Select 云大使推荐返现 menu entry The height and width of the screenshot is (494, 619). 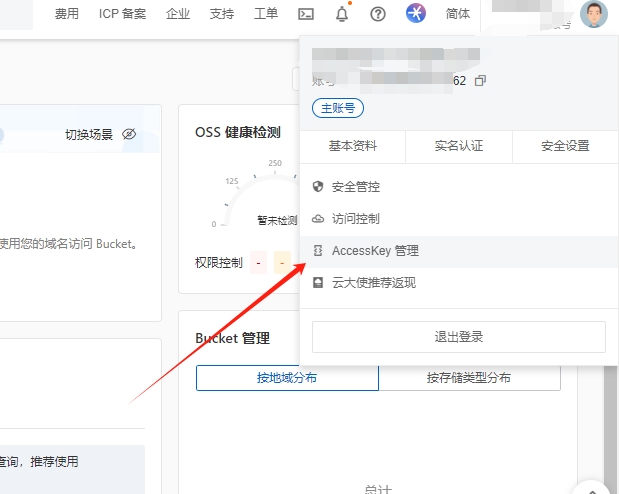(373, 282)
